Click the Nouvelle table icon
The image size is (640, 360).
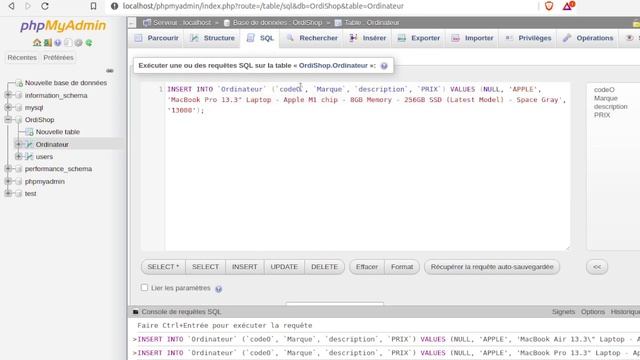tap(29, 132)
